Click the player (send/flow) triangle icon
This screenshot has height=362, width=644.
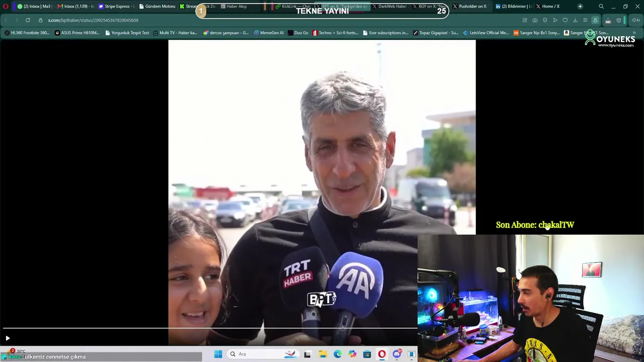pos(555,20)
